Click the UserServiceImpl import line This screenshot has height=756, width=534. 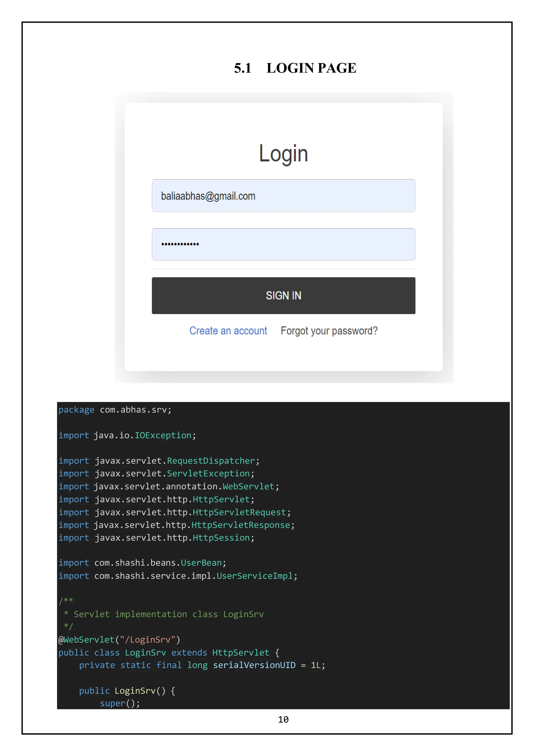click(178, 576)
